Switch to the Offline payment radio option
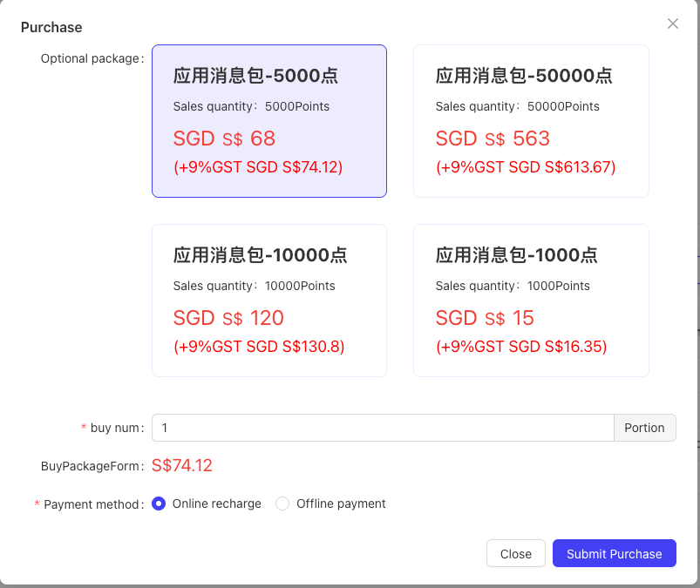The image size is (700, 588). [x=282, y=504]
